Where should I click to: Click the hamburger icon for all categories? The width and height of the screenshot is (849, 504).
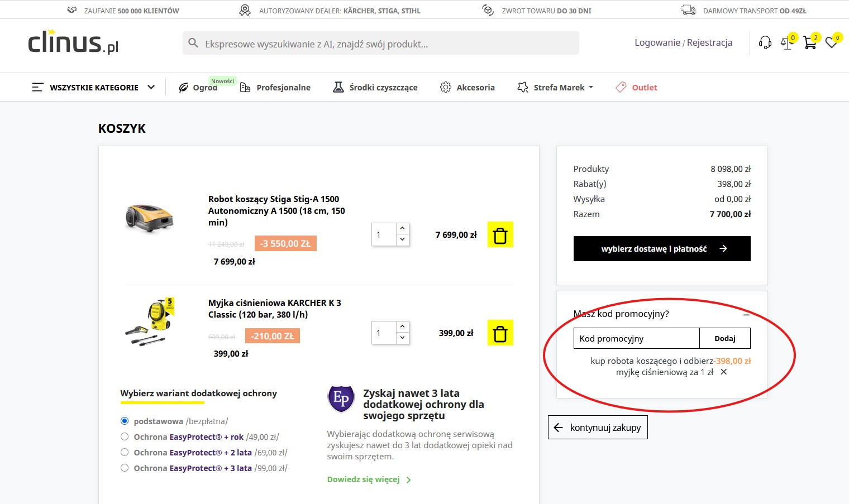(37, 87)
